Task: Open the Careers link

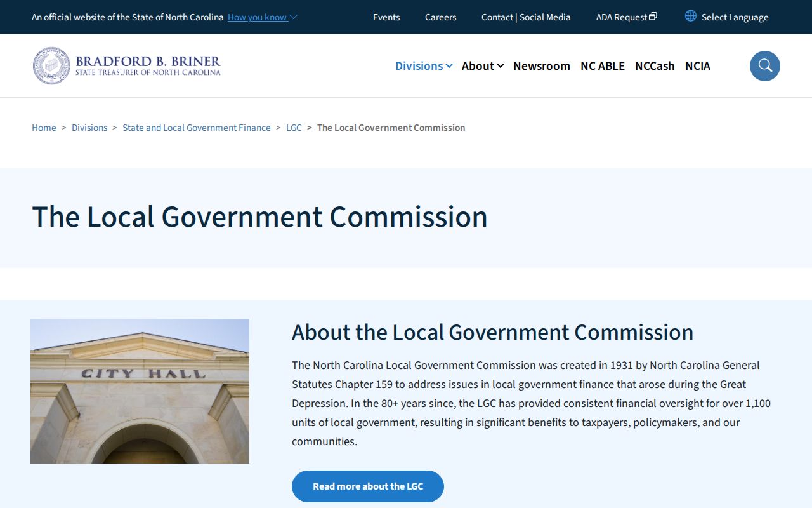Action: [441, 17]
